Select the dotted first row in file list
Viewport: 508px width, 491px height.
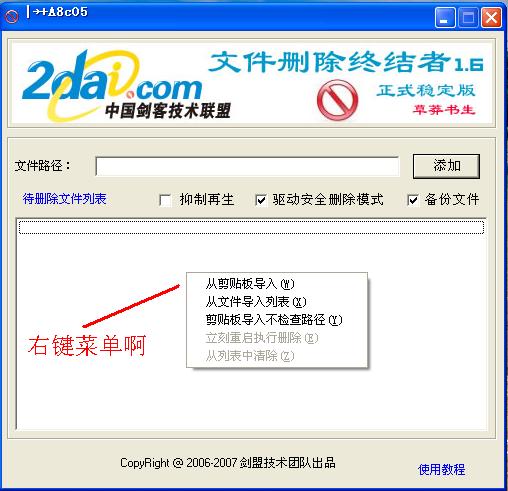pos(251,227)
